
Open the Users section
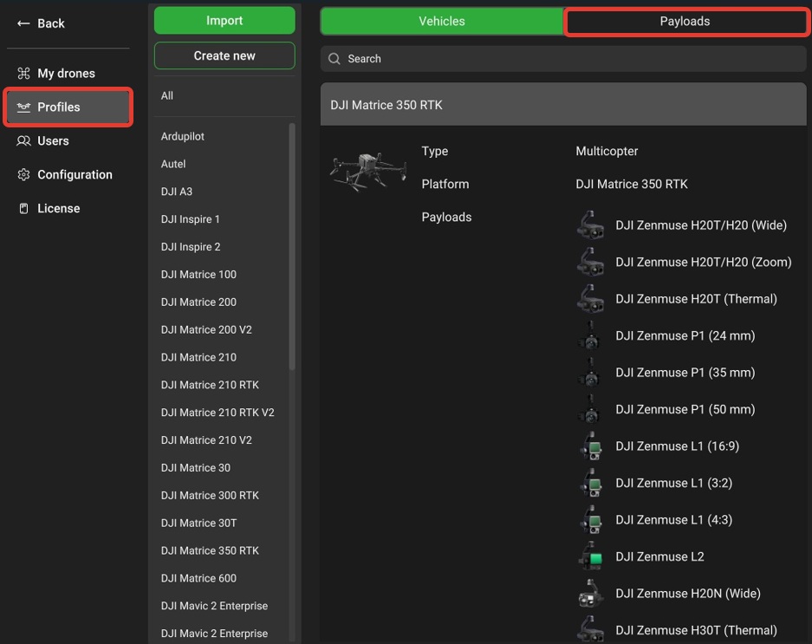[x=53, y=141]
